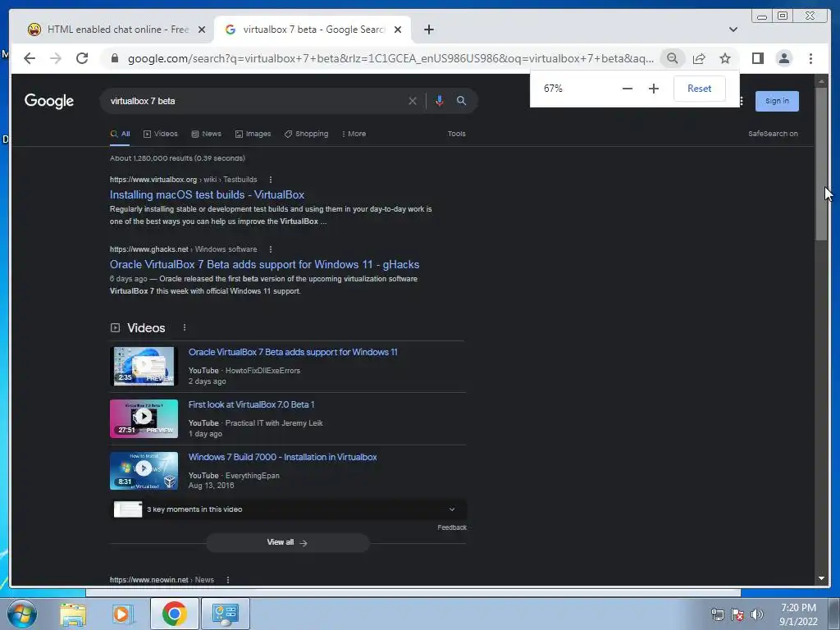Open the Oracle VirtualBox 7 Beta video link
This screenshot has width=840, height=630.
click(293, 352)
